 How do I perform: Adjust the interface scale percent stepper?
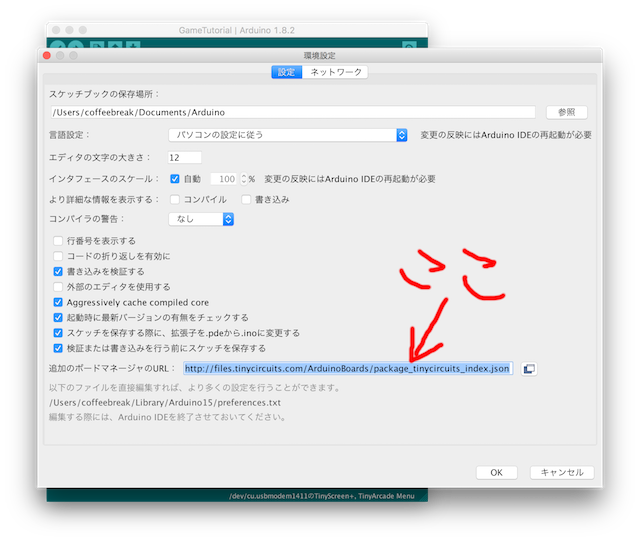click(x=244, y=179)
